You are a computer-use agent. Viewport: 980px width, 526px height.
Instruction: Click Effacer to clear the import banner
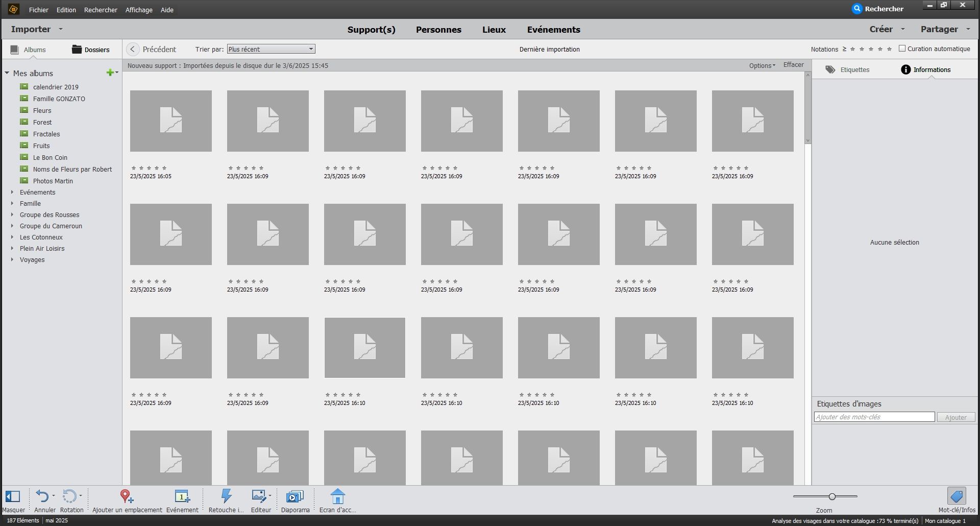(793, 65)
